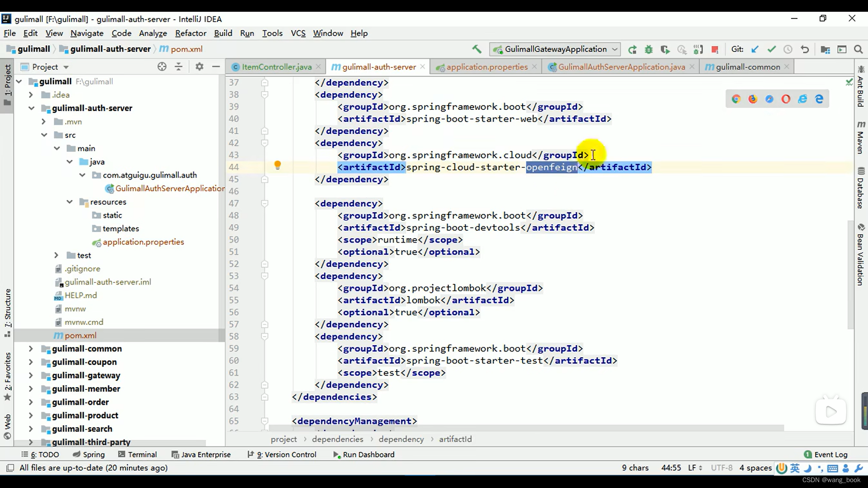The image size is (868, 488).
Task: Close the gulimall-common editor tab
Action: 787,66
